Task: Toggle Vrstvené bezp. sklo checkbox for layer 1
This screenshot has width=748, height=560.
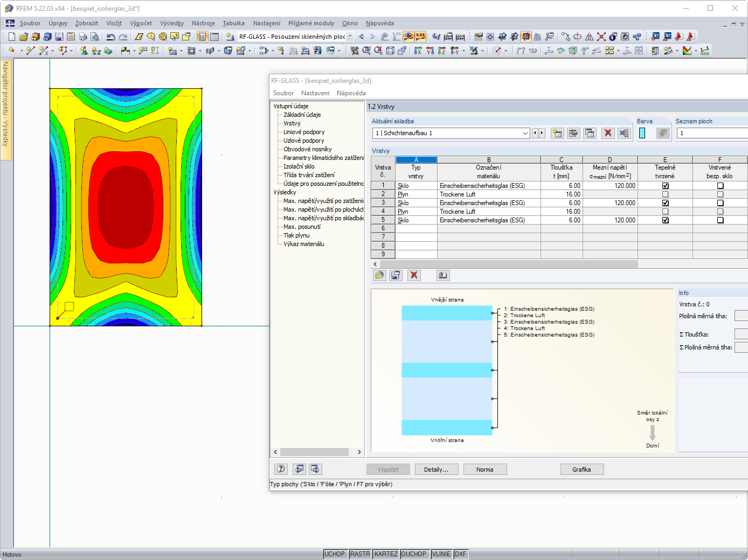Action: click(x=721, y=186)
